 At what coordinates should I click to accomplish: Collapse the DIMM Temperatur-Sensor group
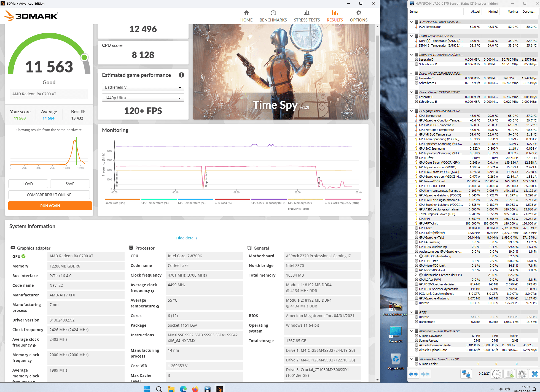click(x=412, y=36)
